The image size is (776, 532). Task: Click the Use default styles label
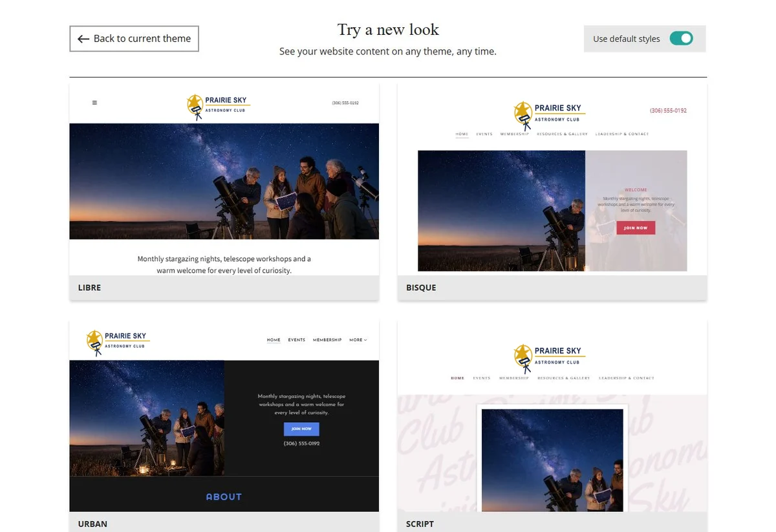627,39
